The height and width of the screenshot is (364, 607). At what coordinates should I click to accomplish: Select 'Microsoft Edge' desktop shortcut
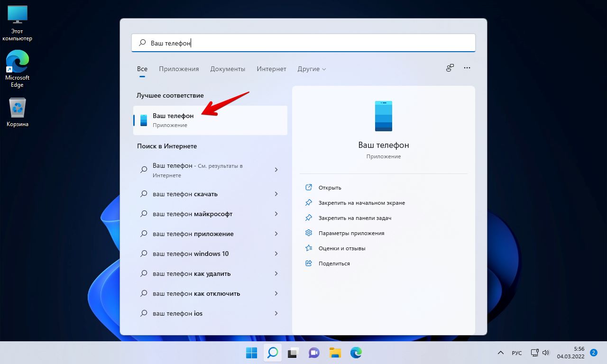coord(18,69)
